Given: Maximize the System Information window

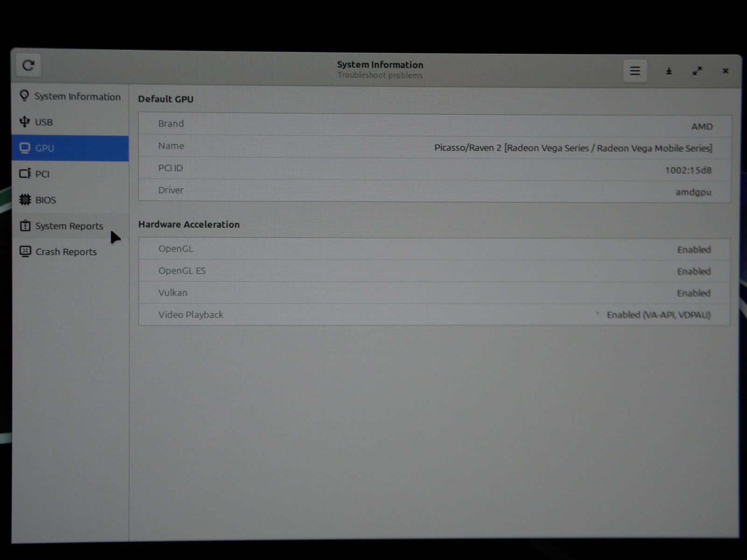Looking at the screenshot, I should pyautogui.click(x=697, y=71).
